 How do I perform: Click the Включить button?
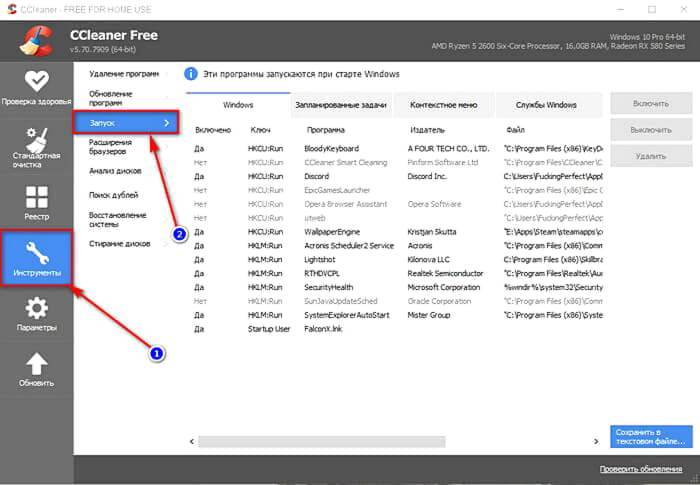(x=651, y=103)
